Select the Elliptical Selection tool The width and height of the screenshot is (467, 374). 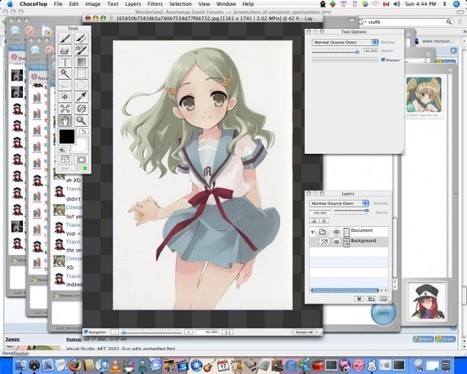(81, 85)
